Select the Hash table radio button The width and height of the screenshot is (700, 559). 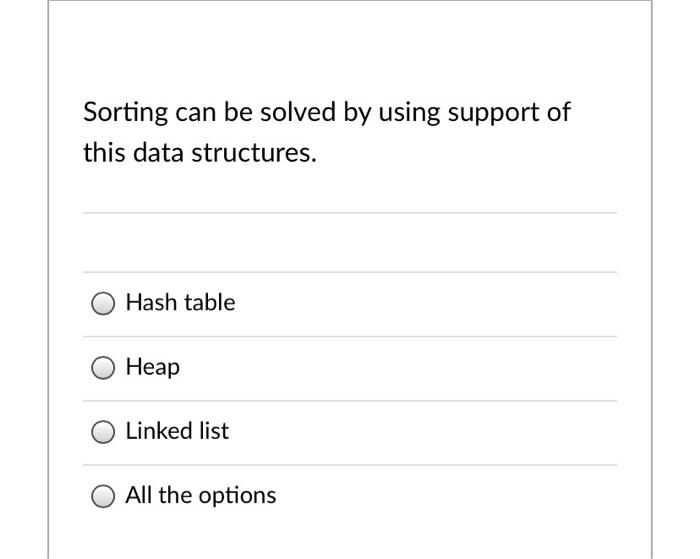point(103,304)
